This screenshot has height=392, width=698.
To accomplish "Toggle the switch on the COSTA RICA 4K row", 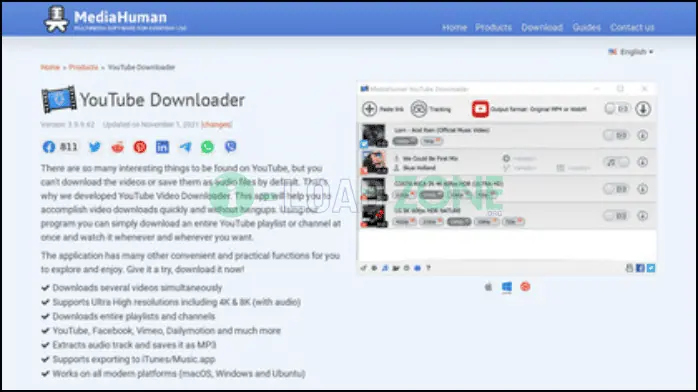I will (x=616, y=189).
